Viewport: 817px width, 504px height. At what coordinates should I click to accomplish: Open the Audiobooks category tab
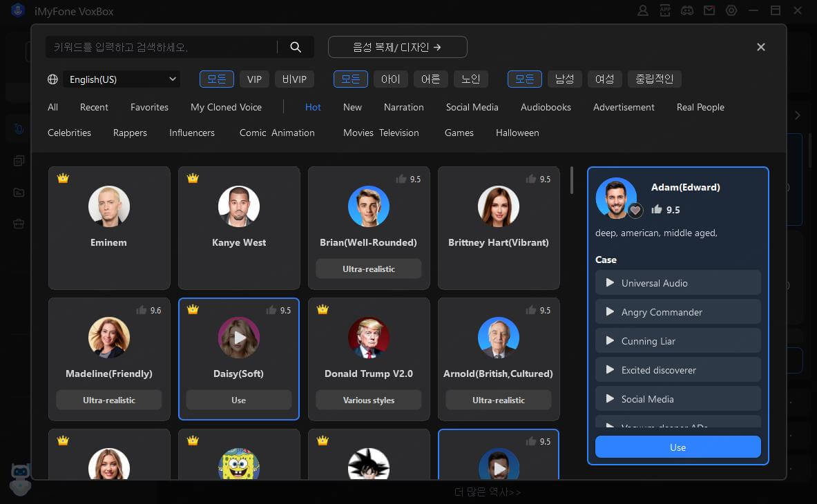point(546,107)
